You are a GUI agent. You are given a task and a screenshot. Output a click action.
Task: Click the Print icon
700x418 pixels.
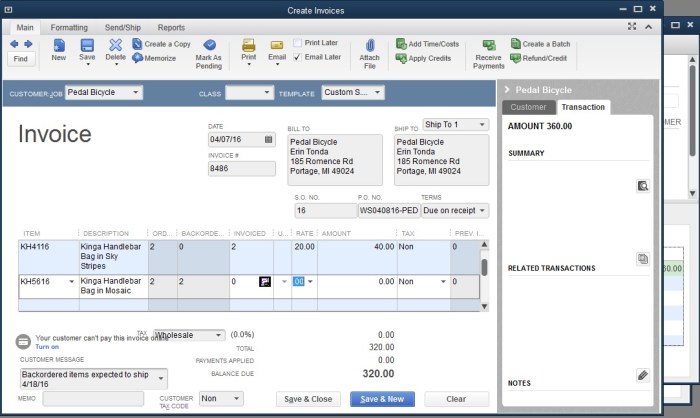pyautogui.click(x=249, y=46)
